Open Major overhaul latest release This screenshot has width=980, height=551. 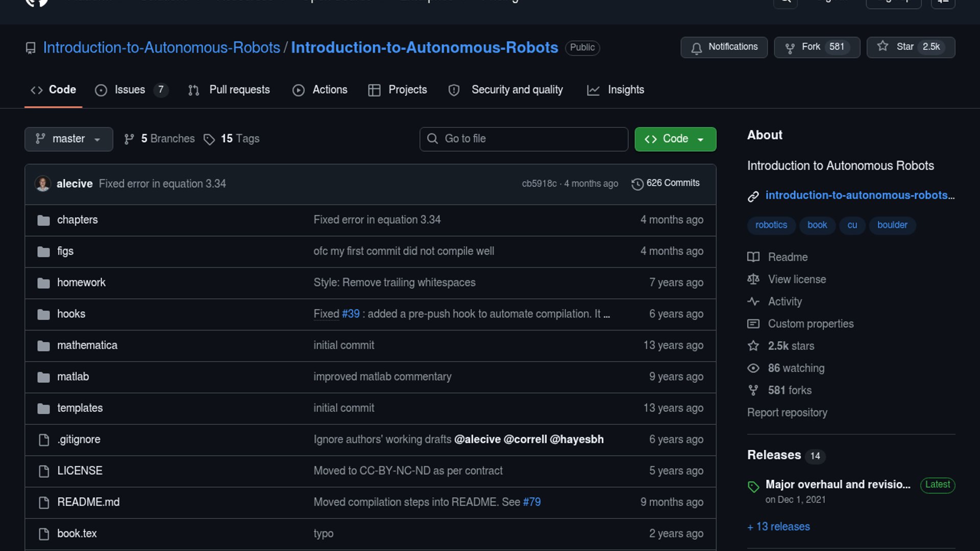pyautogui.click(x=838, y=485)
